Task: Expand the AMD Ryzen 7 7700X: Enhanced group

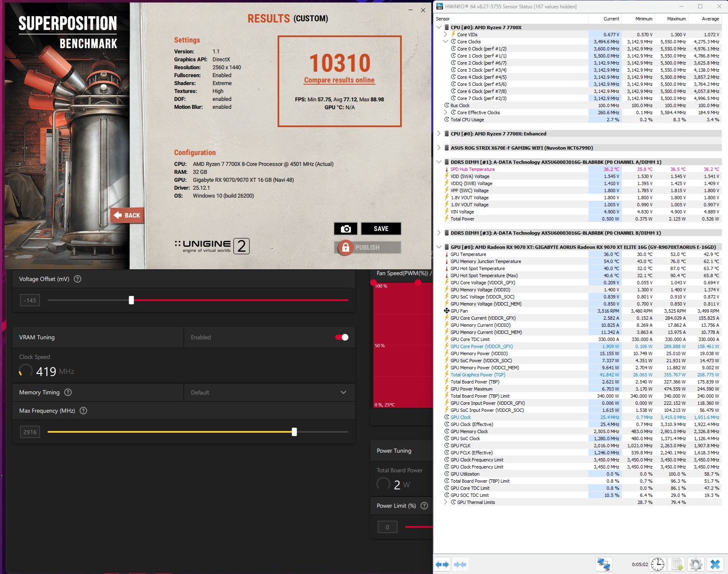Action: point(439,134)
